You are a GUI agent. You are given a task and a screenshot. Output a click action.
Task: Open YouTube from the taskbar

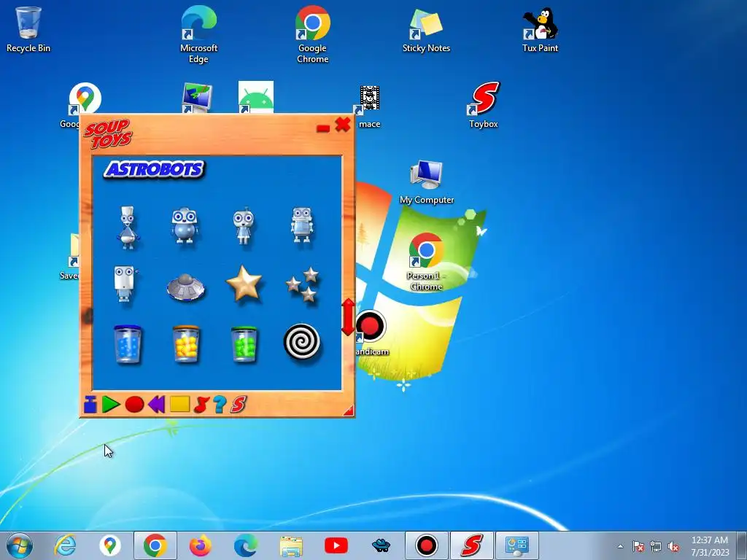tap(336, 545)
